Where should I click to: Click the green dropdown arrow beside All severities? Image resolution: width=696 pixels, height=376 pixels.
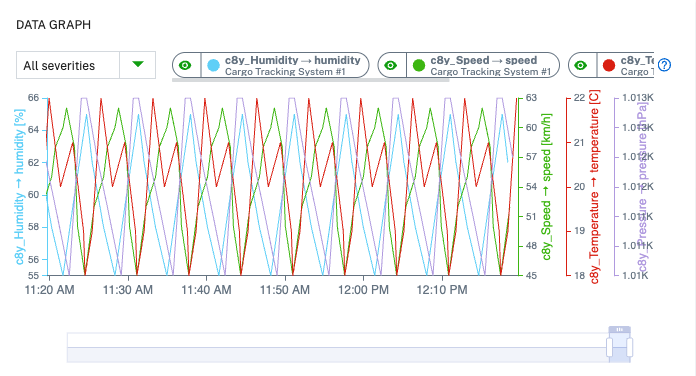138,65
